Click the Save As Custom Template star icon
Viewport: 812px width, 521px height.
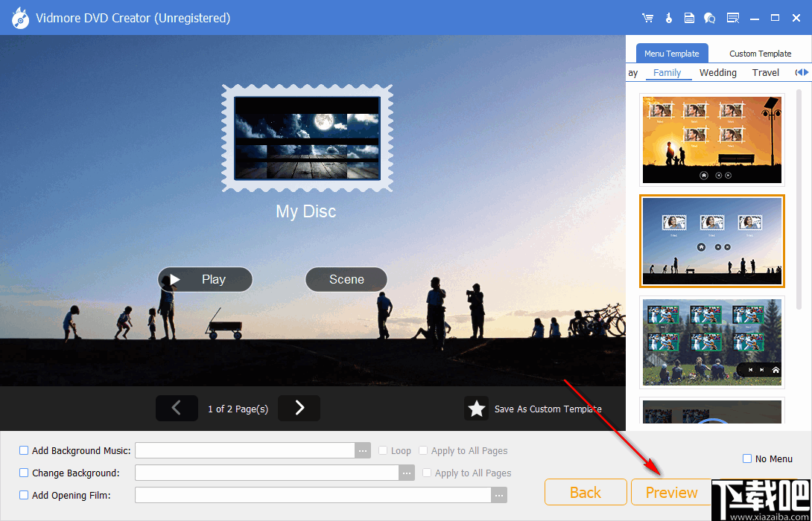[477, 408]
